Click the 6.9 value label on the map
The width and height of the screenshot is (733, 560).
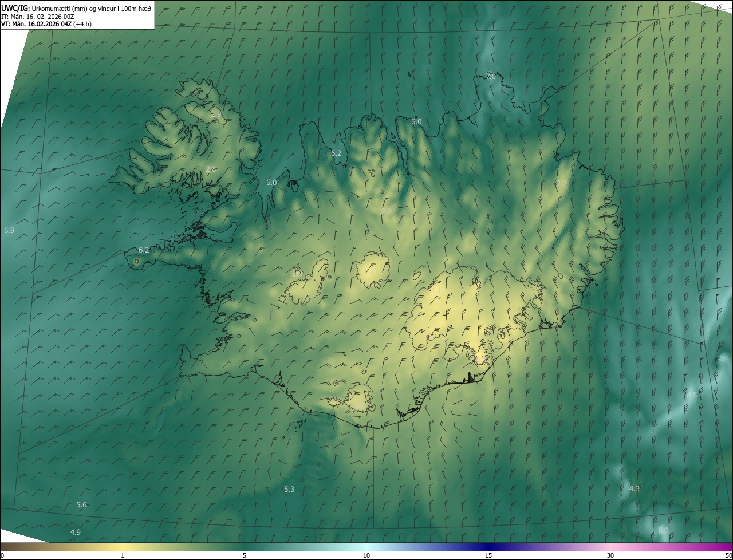[x=9, y=230]
